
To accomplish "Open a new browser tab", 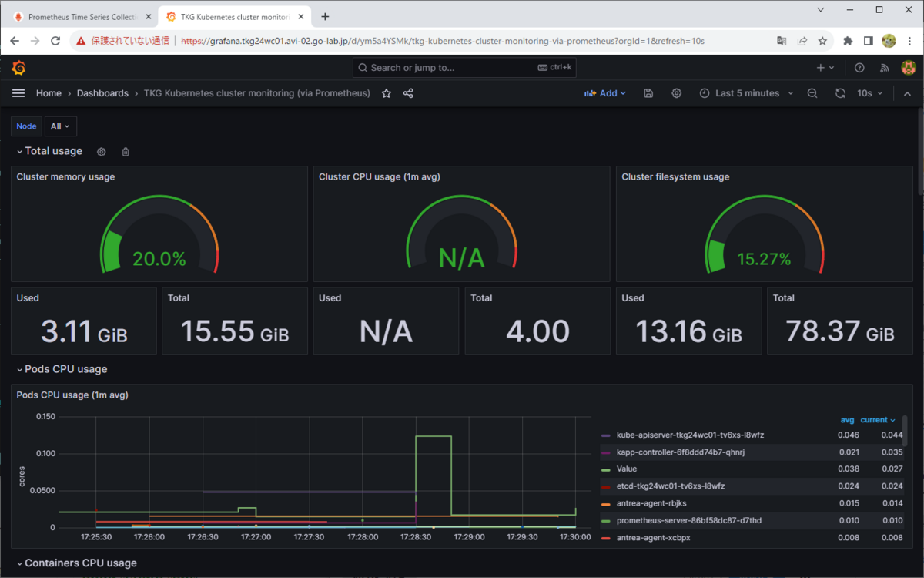I will pyautogui.click(x=325, y=16).
